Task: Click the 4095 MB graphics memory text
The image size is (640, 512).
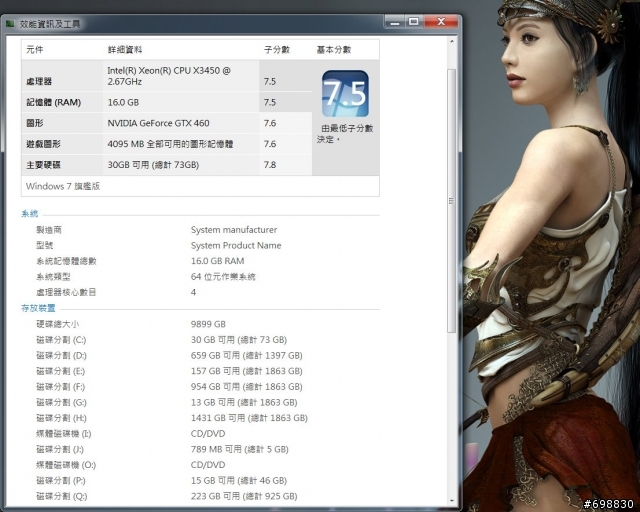Action: click(x=170, y=144)
